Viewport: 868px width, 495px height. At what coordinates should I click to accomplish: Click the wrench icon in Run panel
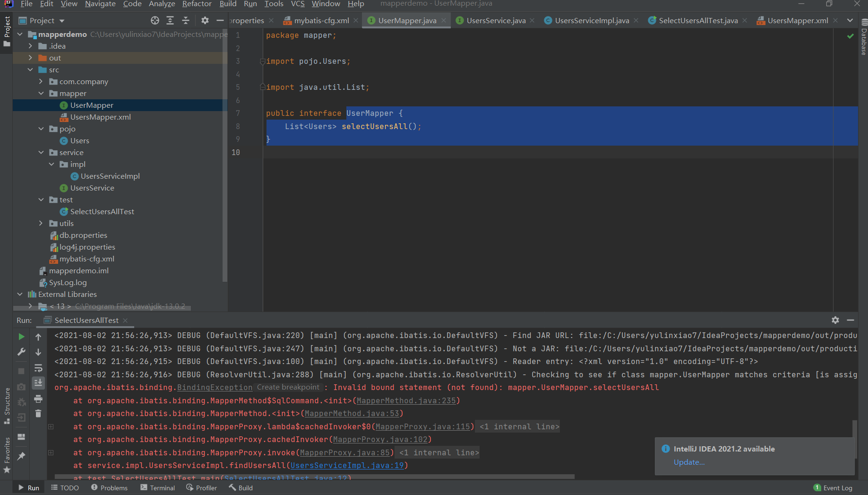[21, 352]
